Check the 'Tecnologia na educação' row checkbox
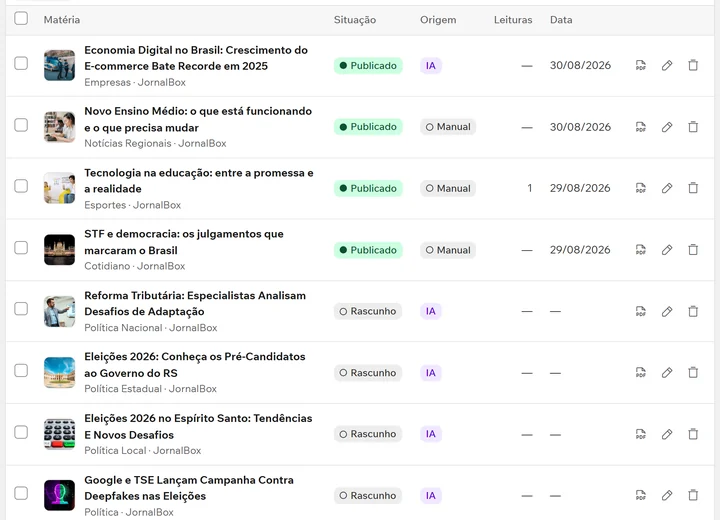 tap(21, 186)
